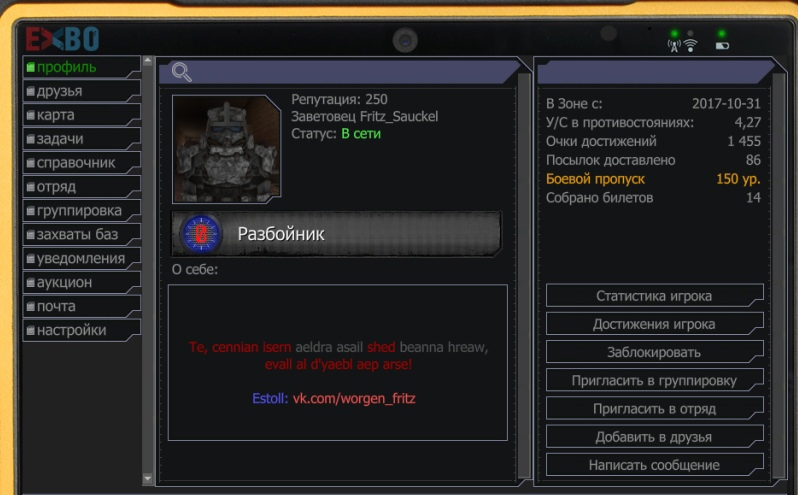This screenshot has width=798, height=495.
Task: Open the друзья menu section
Action: tap(81, 91)
